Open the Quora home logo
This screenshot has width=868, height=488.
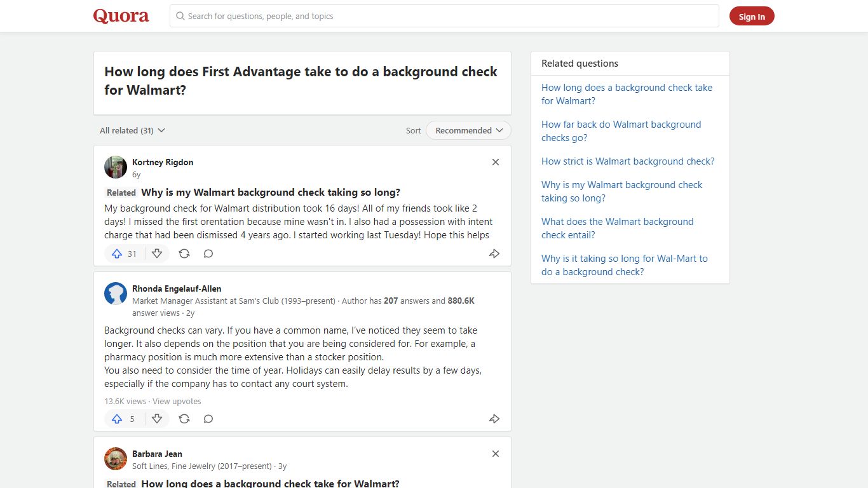[x=121, y=16]
